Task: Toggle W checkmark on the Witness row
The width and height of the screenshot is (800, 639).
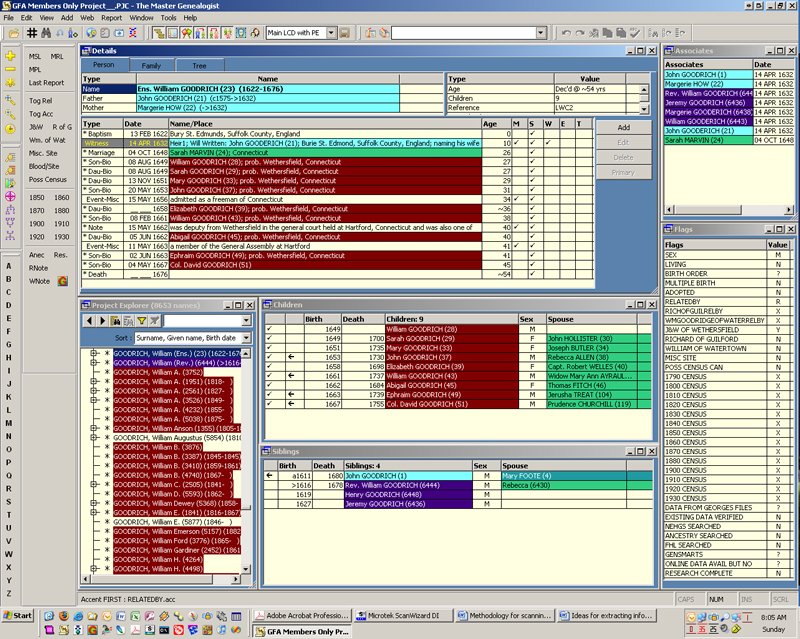Action: (x=548, y=143)
